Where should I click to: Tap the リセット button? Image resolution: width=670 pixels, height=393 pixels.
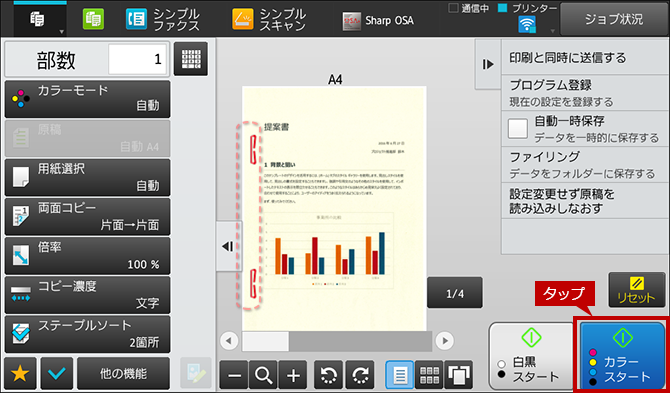pos(636,290)
